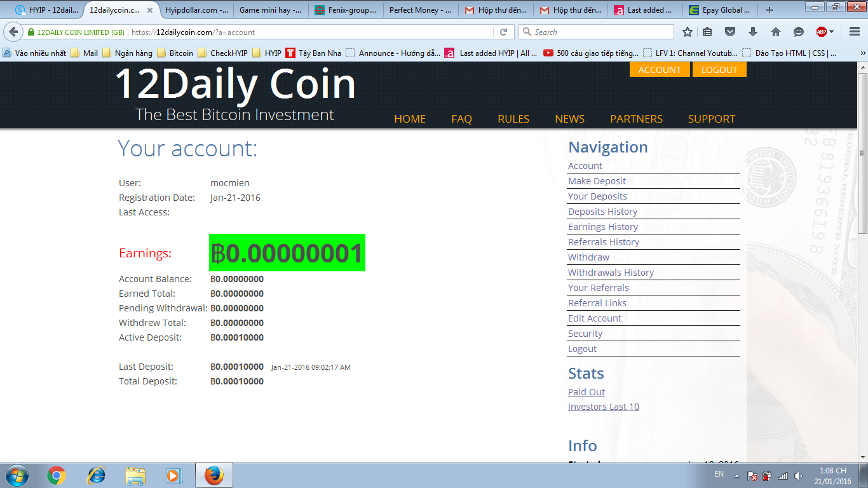The height and width of the screenshot is (488, 868).
Task: Click the orange ACCOUNT button in header
Action: click(660, 70)
